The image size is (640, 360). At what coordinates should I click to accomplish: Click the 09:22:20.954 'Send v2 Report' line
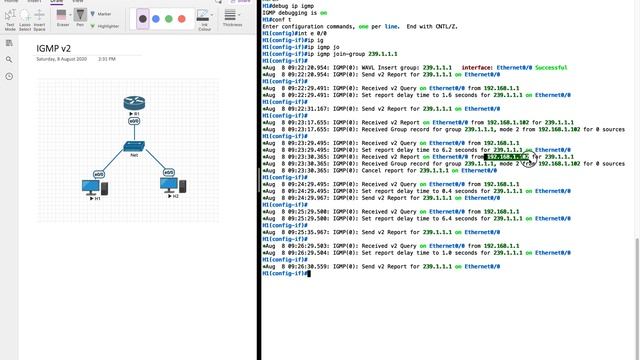381,75
